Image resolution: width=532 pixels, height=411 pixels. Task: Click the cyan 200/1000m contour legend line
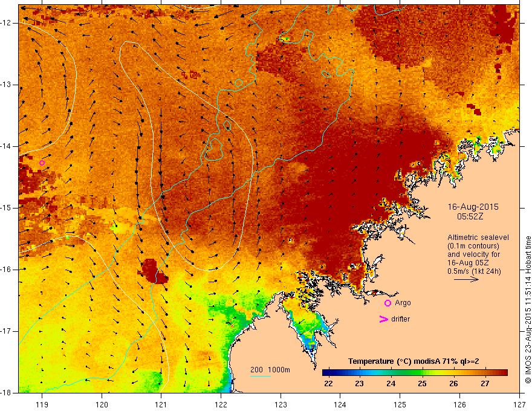tap(260, 376)
